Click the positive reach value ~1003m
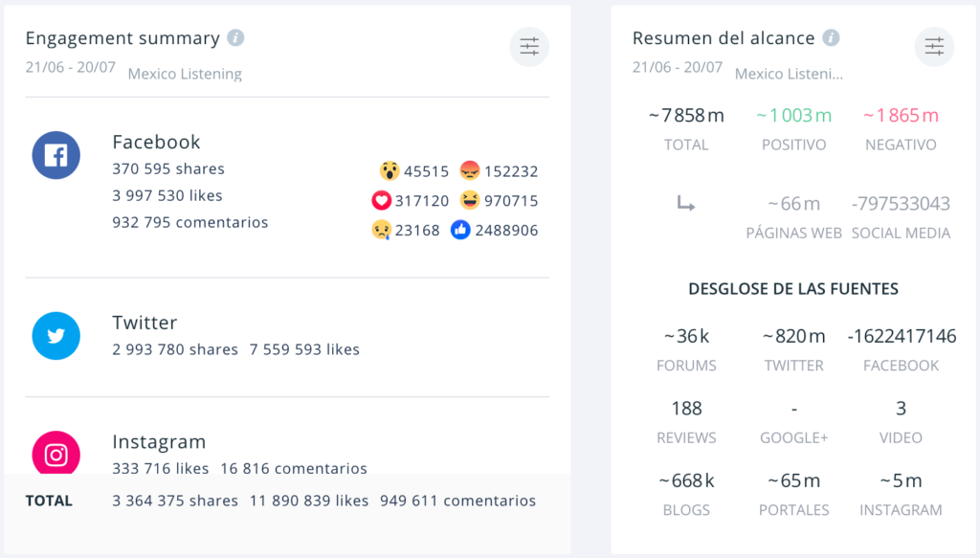This screenshot has height=558, width=980. pyautogui.click(x=793, y=116)
